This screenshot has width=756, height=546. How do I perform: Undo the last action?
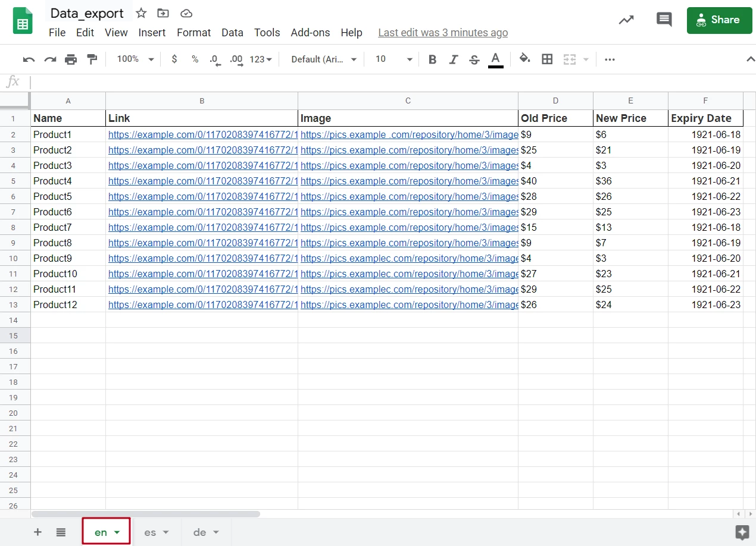[29, 59]
